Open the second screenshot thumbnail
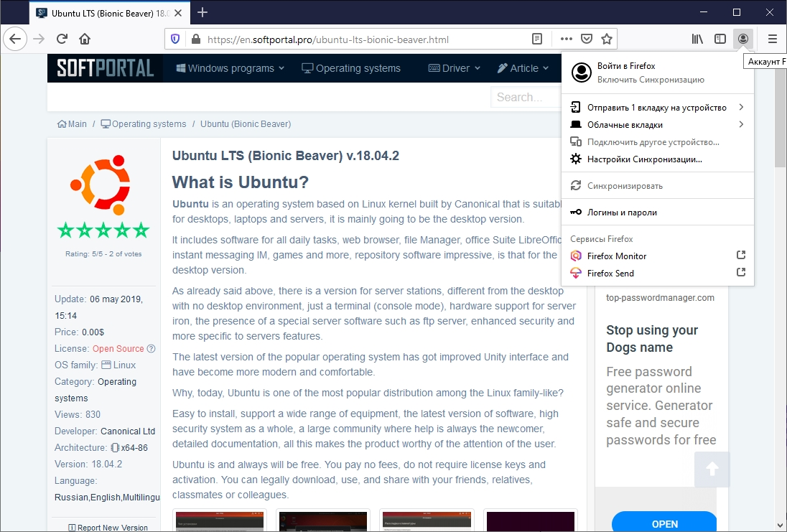 (322, 521)
